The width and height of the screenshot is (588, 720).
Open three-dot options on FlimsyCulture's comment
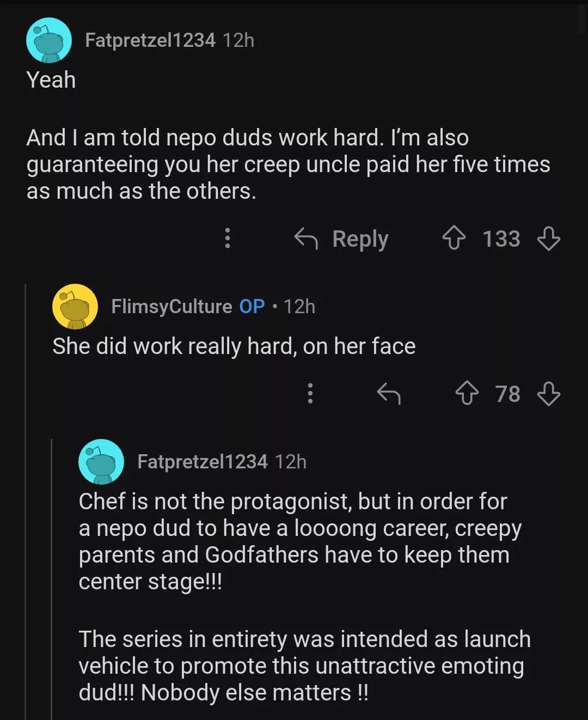coord(310,393)
